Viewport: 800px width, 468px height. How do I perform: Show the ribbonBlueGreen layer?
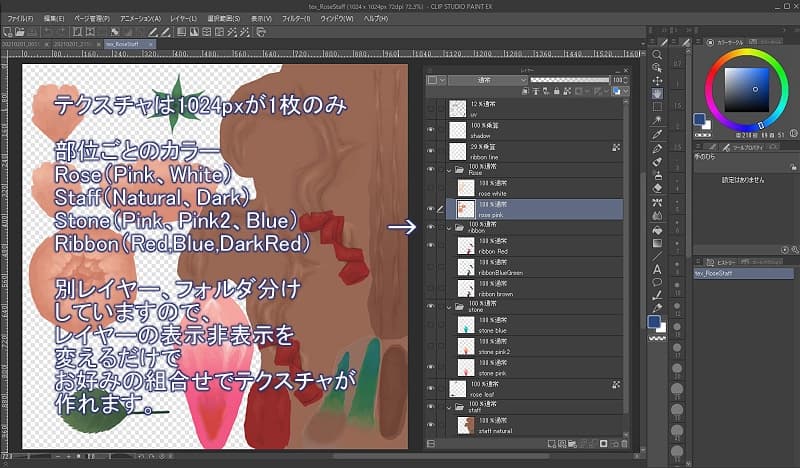point(431,267)
